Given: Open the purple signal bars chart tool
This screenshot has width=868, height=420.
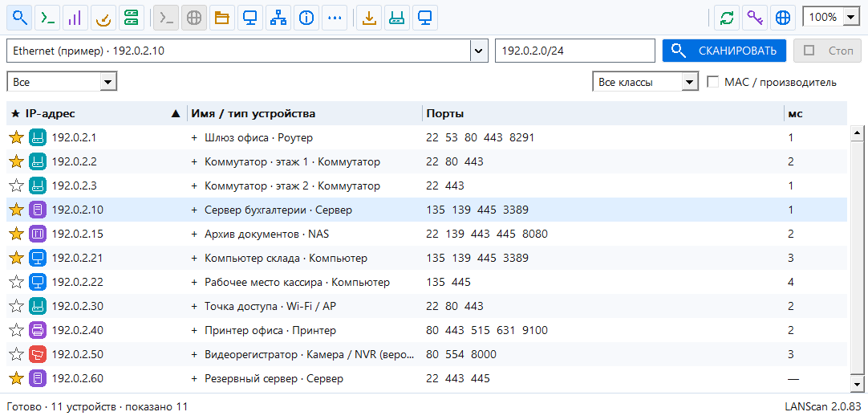Looking at the screenshot, I should (x=75, y=18).
